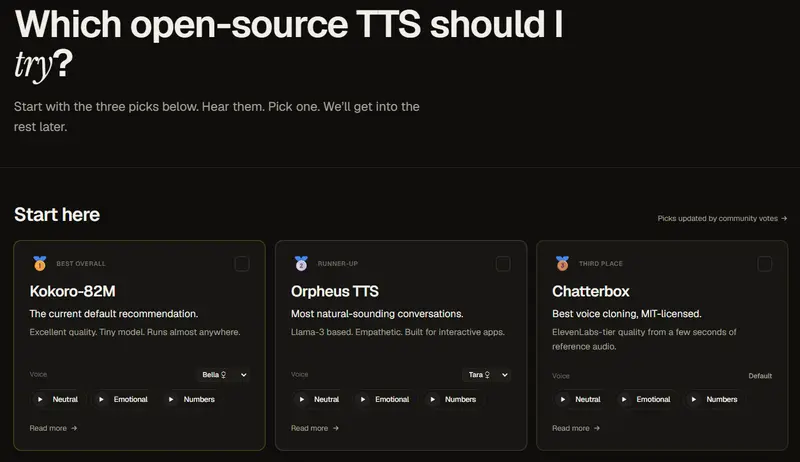This screenshot has height=462, width=800.
Task: Click the gold medal Best Overall icon
Action: pos(40,263)
